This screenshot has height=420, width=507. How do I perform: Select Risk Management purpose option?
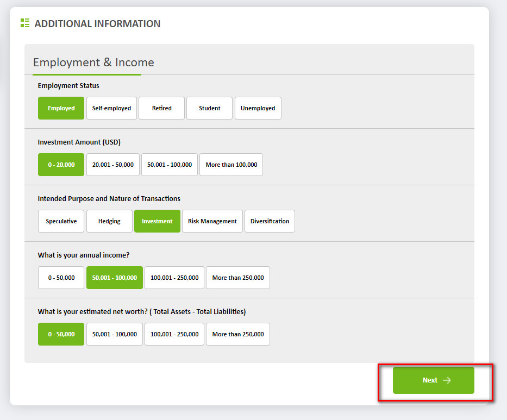[212, 221]
